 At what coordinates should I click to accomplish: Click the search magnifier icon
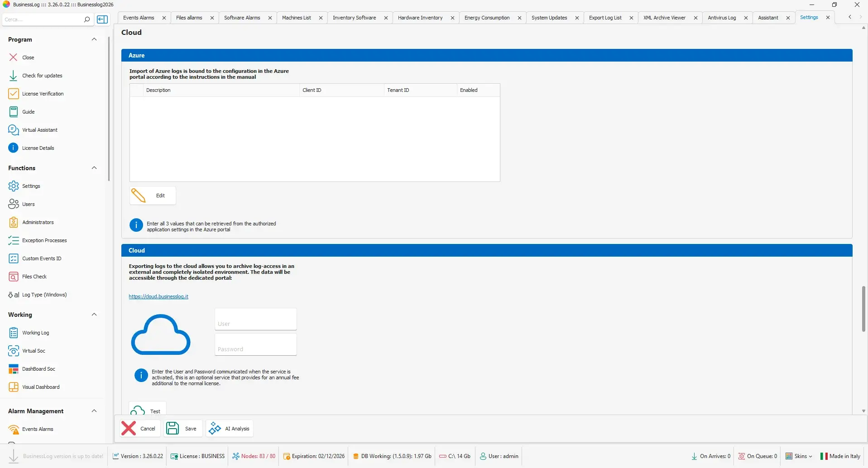click(x=86, y=19)
